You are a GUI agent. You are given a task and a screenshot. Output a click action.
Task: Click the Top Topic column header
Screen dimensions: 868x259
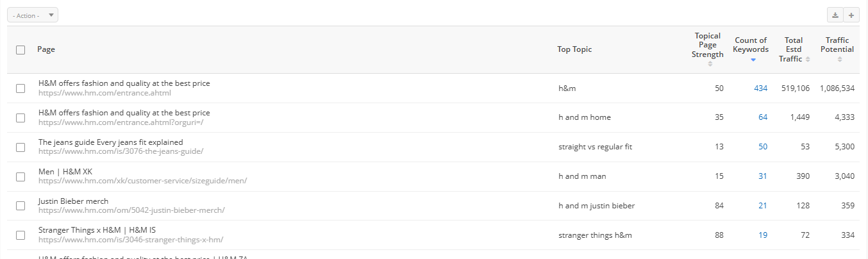(x=574, y=49)
